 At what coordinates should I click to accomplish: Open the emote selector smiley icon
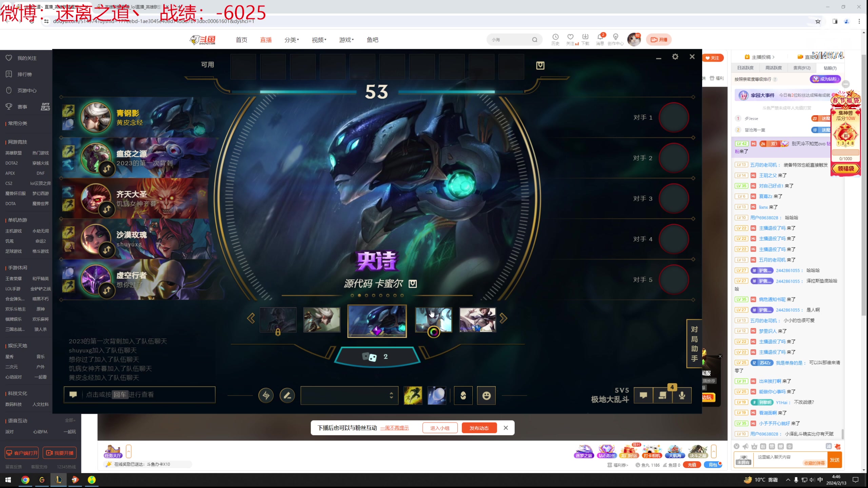click(x=486, y=395)
